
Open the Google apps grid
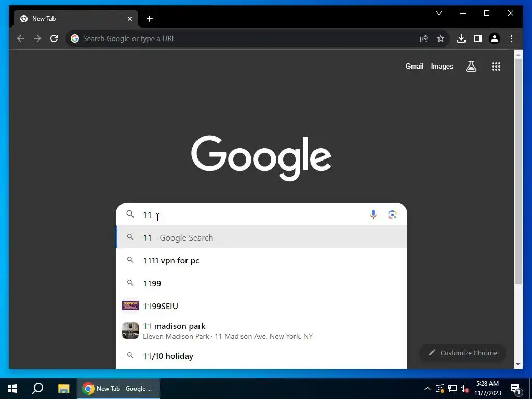(x=496, y=66)
